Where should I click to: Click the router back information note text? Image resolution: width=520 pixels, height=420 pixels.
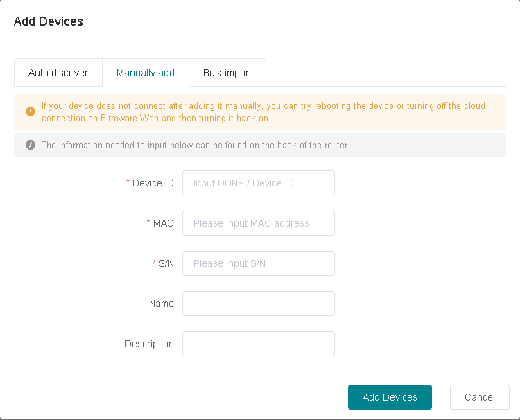click(195, 145)
